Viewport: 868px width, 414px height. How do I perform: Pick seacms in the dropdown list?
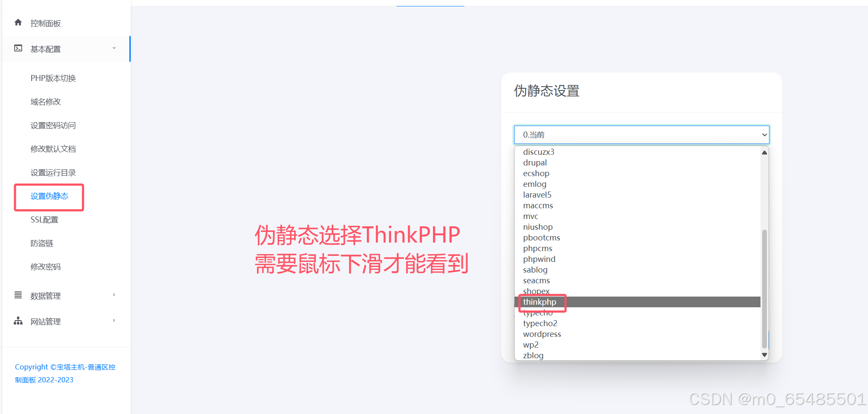[x=638, y=280]
